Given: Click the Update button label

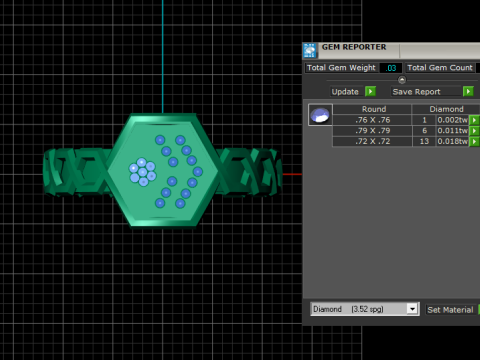Looking at the screenshot, I should (345, 92).
